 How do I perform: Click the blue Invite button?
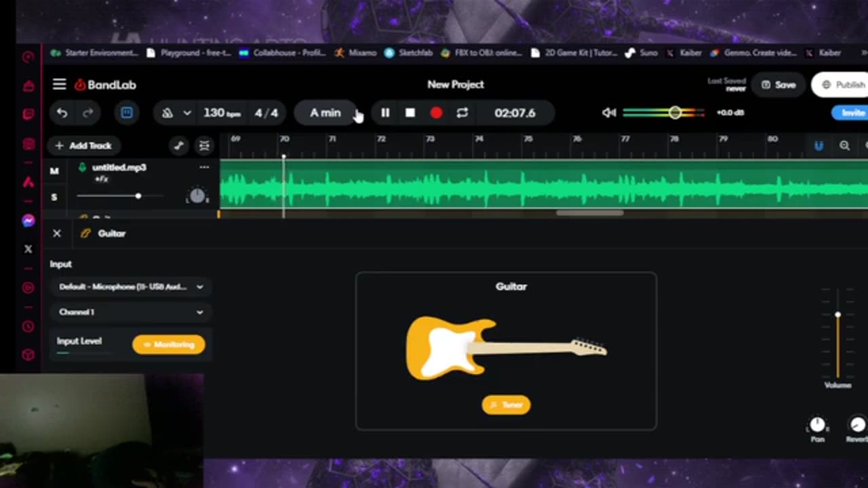850,113
